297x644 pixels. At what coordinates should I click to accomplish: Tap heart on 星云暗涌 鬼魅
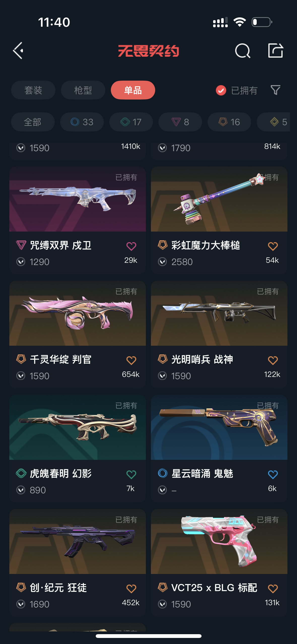(273, 474)
